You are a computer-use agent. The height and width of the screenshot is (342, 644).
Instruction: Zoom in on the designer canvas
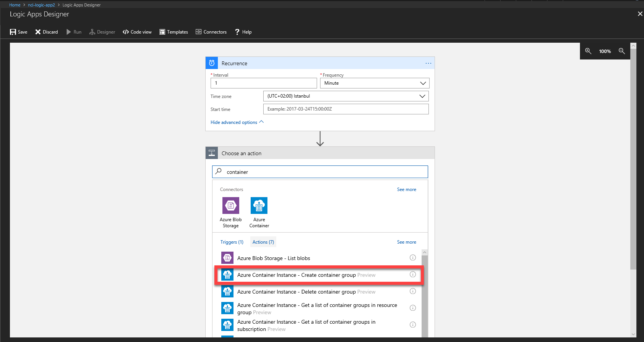[588, 51]
